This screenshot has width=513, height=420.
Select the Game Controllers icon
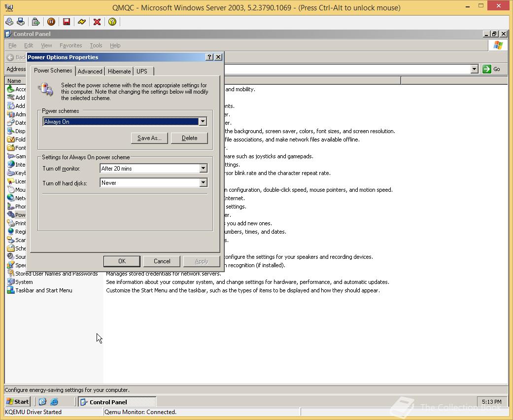tap(11, 156)
